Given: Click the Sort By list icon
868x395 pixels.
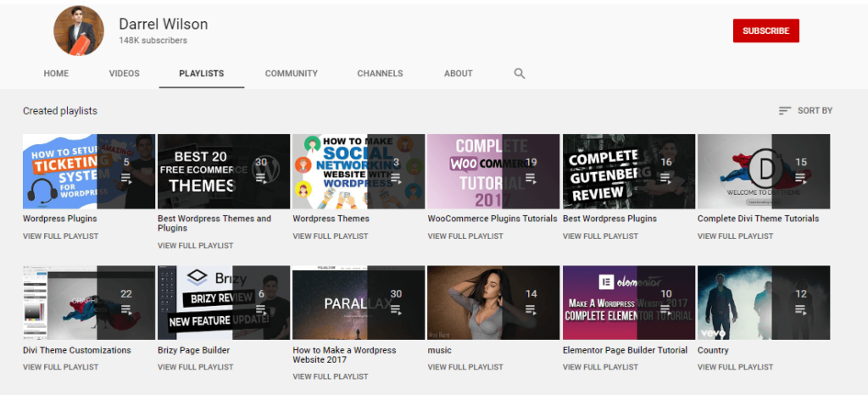Looking at the screenshot, I should 784,111.
